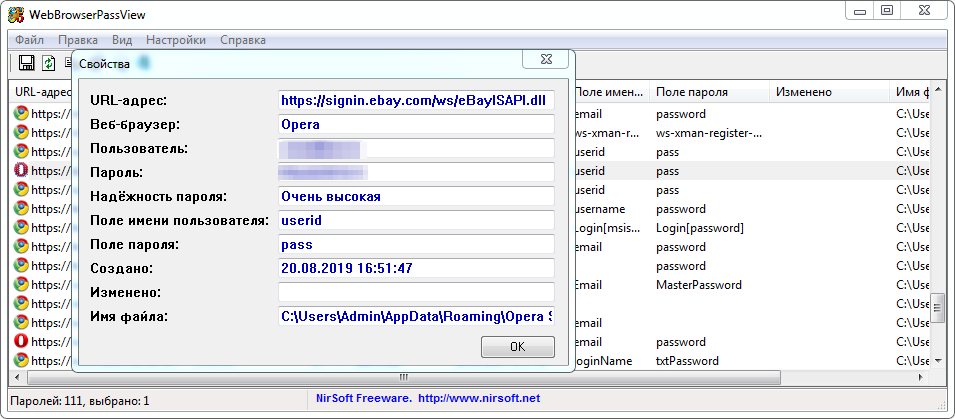Viewport: 955px width, 419px height.
Task: Open the Вид menu
Action: click(122, 40)
